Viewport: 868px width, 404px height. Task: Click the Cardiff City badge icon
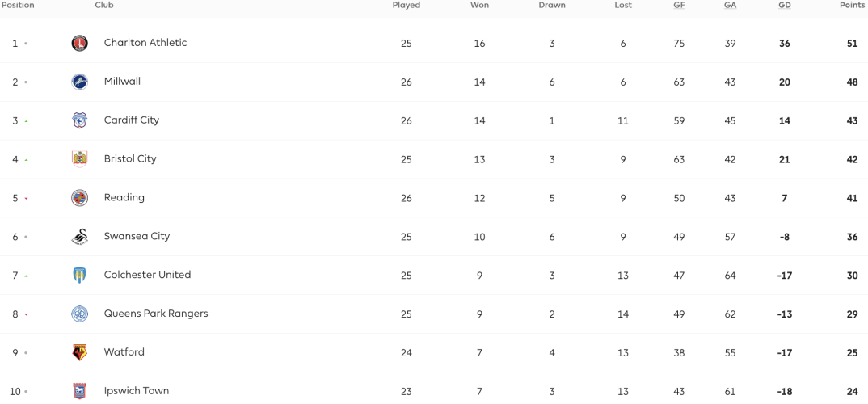click(x=80, y=120)
